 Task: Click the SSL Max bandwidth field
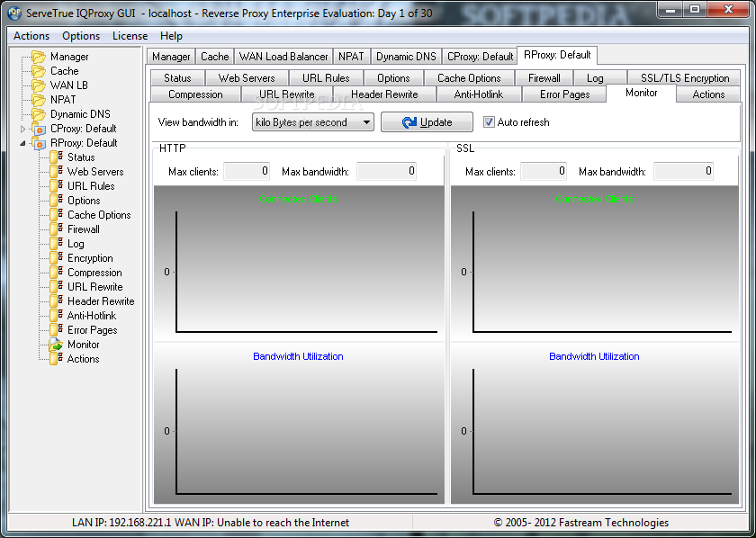(x=683, y=171)
